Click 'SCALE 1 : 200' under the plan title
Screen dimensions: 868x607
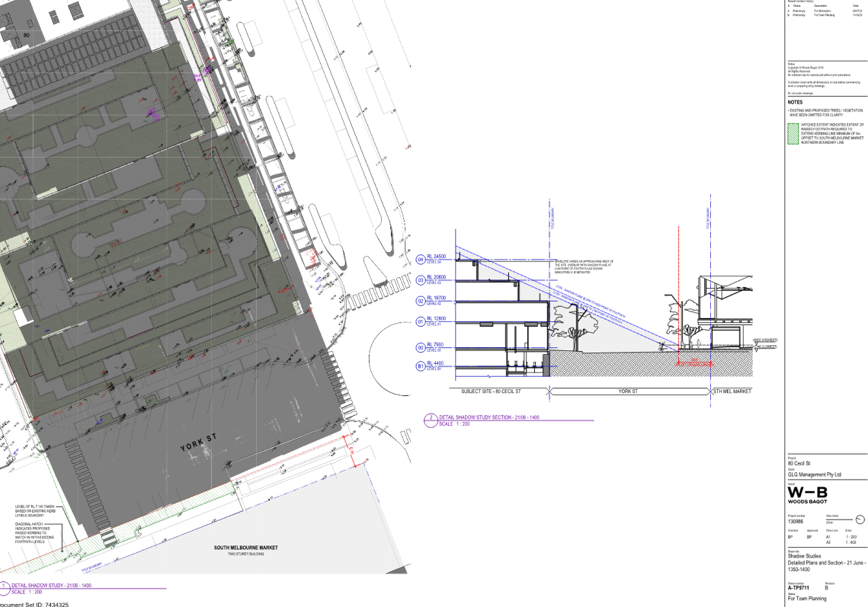point(26,592)
